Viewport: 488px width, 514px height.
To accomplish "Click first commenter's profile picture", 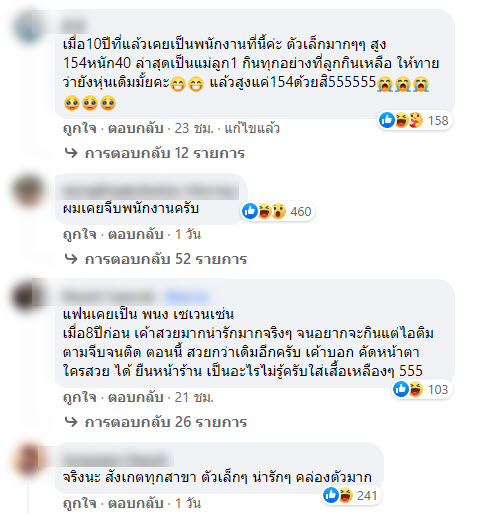I will pyautogui.click(x=29, y=28).
